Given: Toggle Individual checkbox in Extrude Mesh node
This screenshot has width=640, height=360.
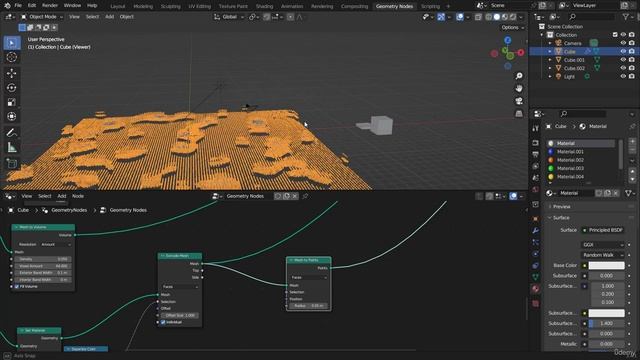Looking at the screenshot, I should (163, 322).
